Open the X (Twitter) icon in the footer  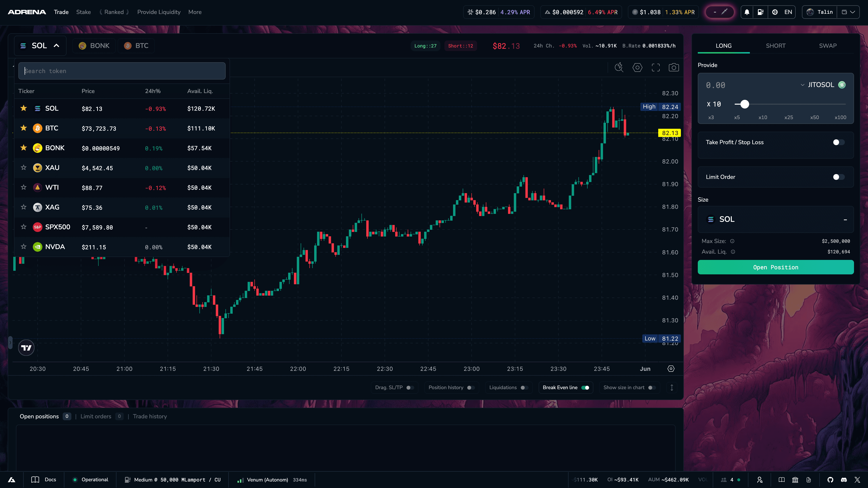[x=857, y=480]
